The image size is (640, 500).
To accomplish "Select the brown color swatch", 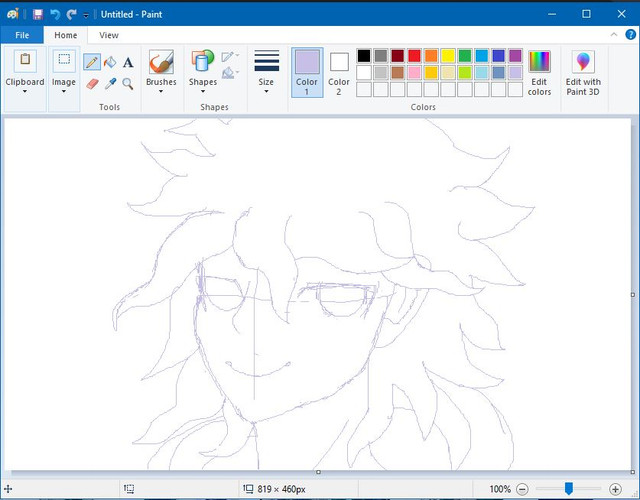I will pyautogui.click(x=398, y=72).
